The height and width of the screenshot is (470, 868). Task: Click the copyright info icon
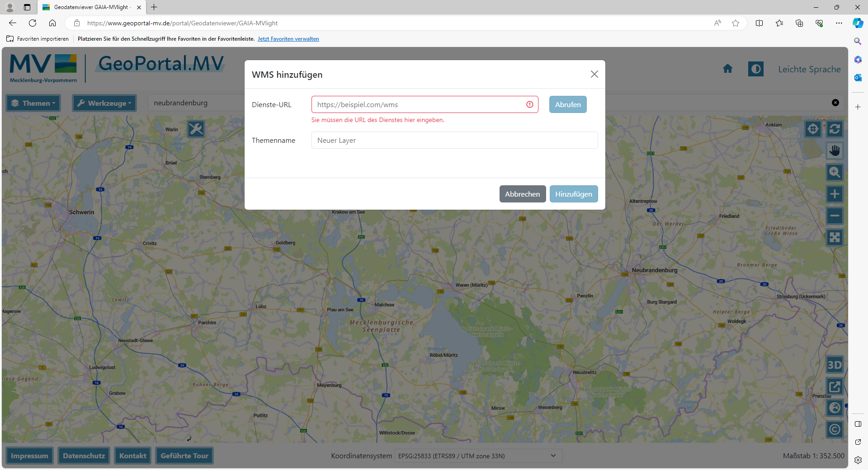click(835, 429)
